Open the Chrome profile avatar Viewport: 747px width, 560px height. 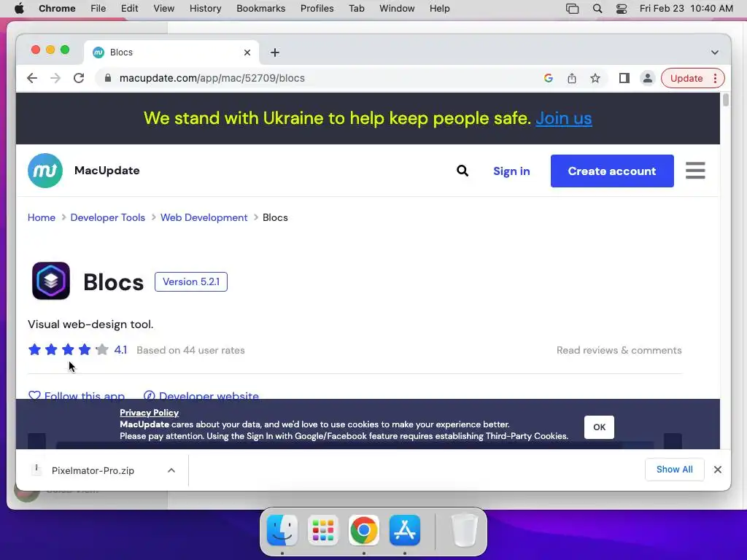tap(648, 78)
